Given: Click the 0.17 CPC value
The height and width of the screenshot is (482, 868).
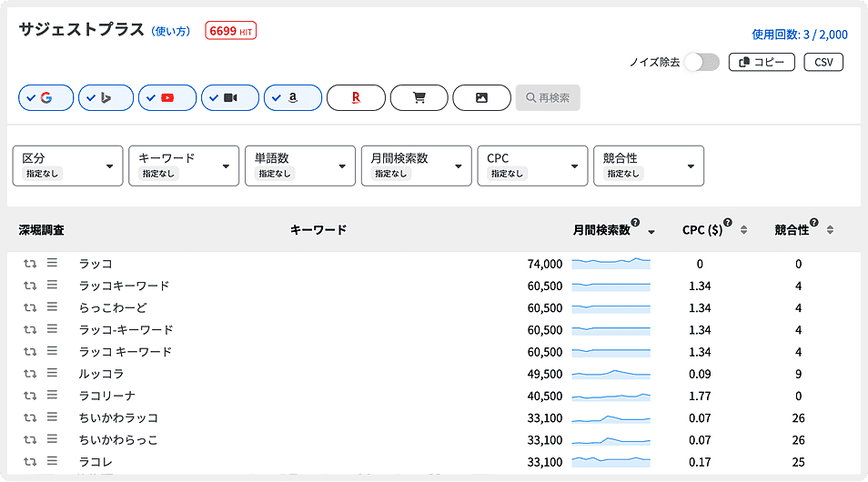Looking at the screenshot, I should (x=700, y=462).
